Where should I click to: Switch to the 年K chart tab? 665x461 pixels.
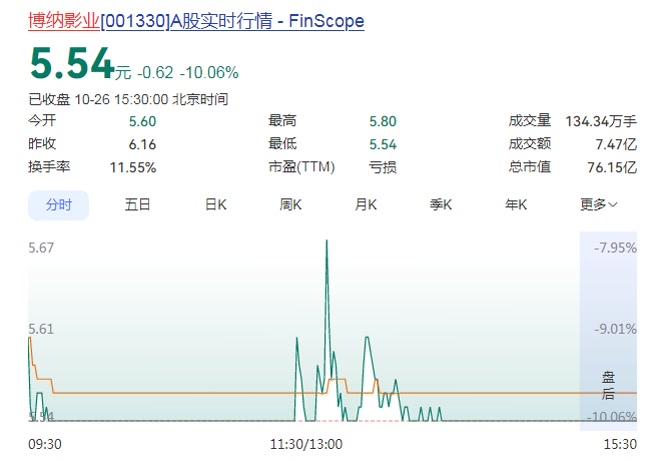pyautogui.click(x=516, y=205)
